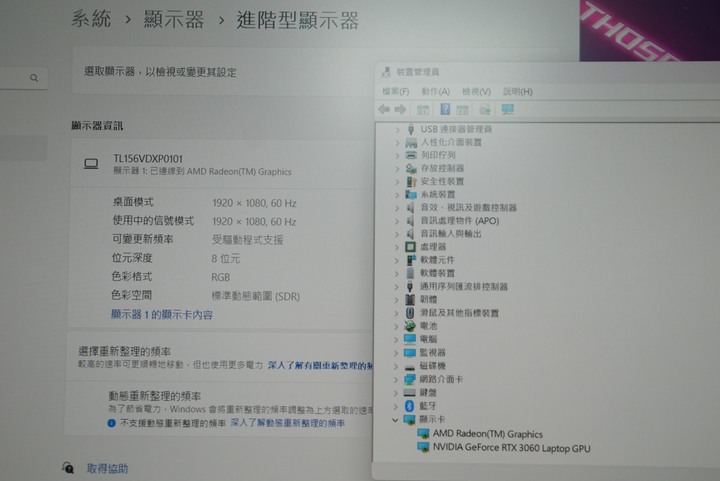Screen dimensions: 720x481
Task: Select the 鍵盤 keyboard icon
Action: coord(410,392)
